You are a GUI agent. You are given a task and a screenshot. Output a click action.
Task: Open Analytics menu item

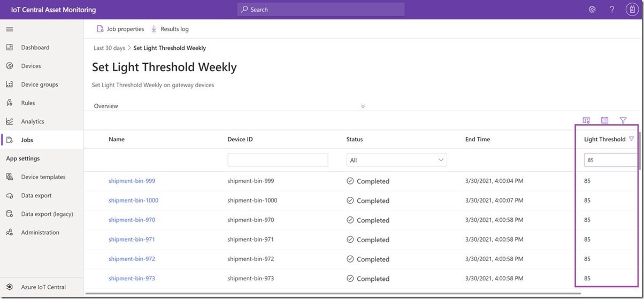point(33,121)
